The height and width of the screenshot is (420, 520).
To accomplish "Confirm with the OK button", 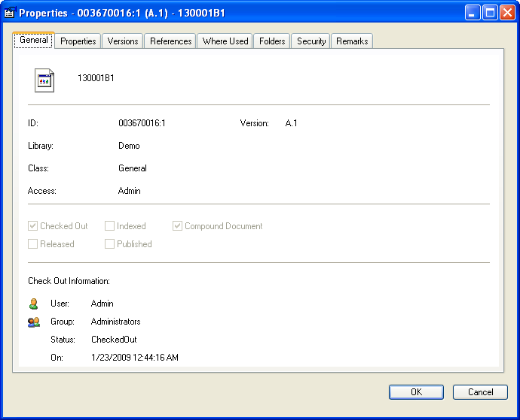I will (416, 392).
